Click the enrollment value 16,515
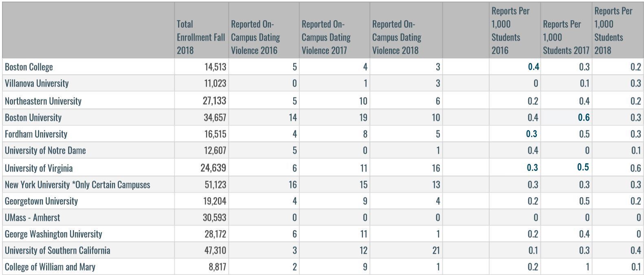Image resolution: width=644 pixels, height=275 pixels. [x=215, y=134]
